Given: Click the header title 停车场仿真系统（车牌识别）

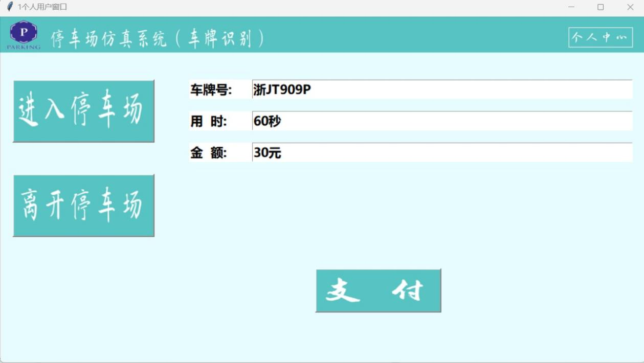Looking at the screenshot, I should click(158, 38).
